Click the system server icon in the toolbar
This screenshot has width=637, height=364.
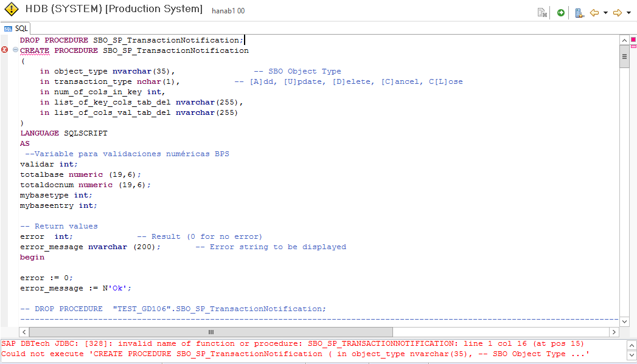point(580,13)
